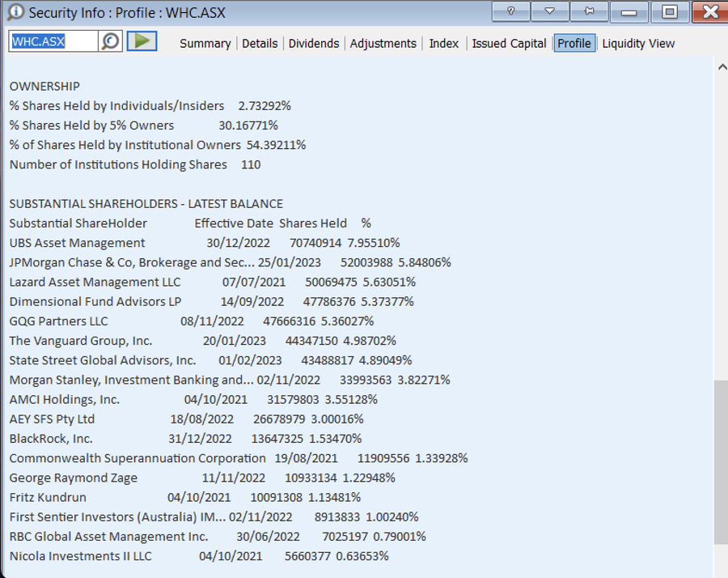Switch to the Summary tab
Screen dimensions: 728x578
(205, 43)
